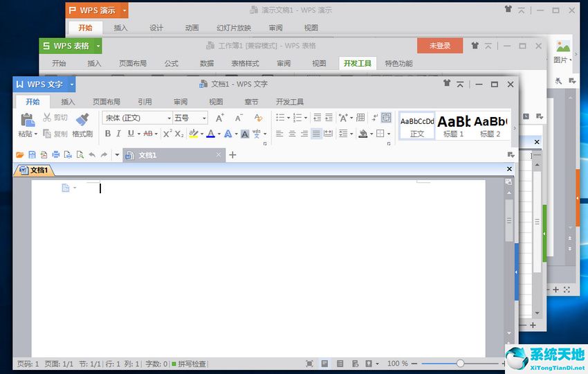Toggle show/hide paragraph marks button
The width and height of the screenshot is (588, 374).
[x=375, y=118]
